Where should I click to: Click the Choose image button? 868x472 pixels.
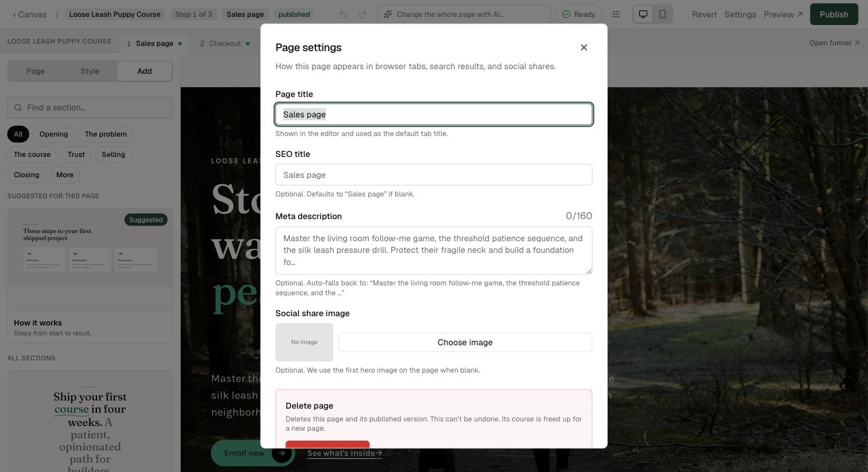point(465,342)
